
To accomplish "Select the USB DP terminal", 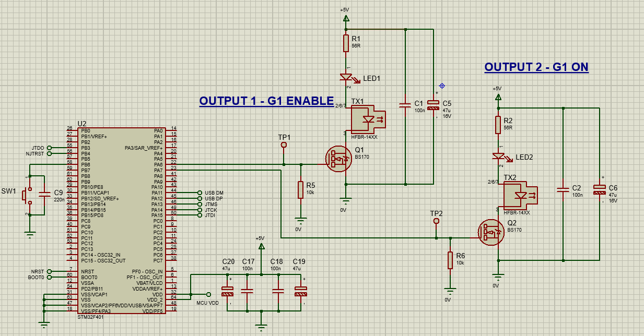I will click(200, 199).
